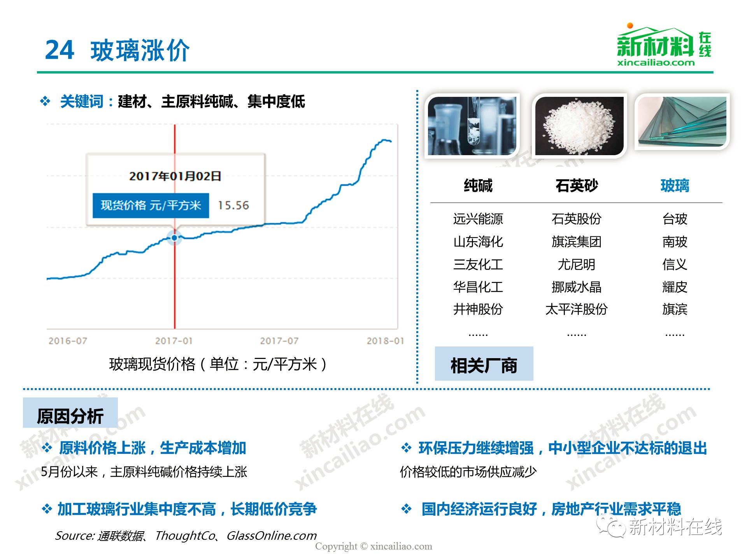Image resolution: width=747 pixels, height=560 pixels.
Task: Click the 2018-01 axis label
Action: click(x=385, y=341)
